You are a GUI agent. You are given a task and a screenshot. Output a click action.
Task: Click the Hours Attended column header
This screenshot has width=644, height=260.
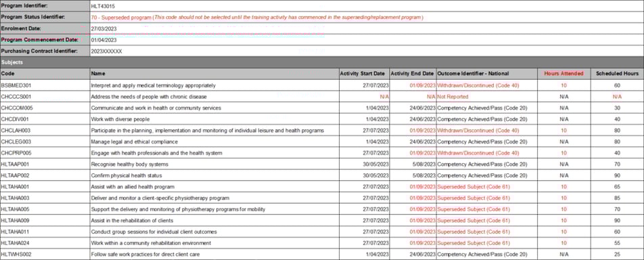coord(564,74)
